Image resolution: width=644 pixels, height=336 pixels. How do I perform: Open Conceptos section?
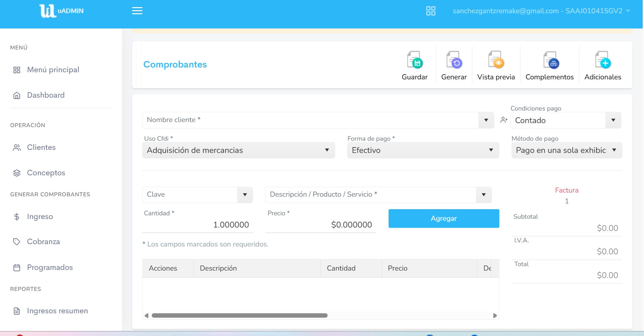point(46,173)
